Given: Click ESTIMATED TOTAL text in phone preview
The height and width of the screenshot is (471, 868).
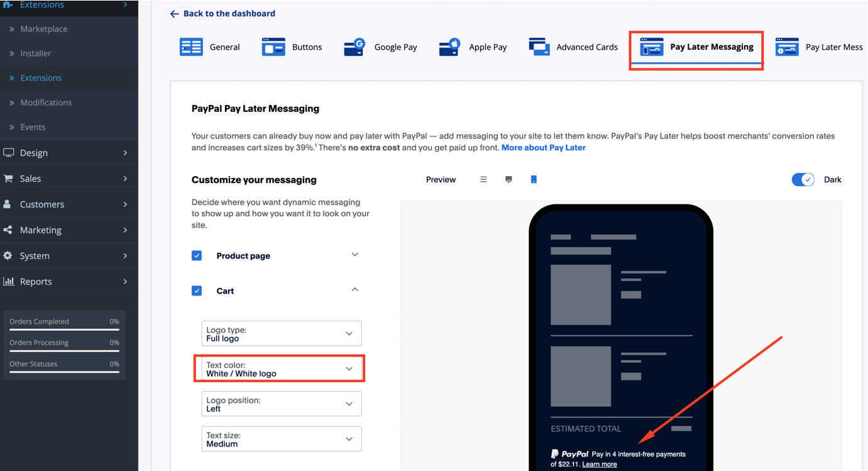Looking at the screenshot, I should point(586,429).
